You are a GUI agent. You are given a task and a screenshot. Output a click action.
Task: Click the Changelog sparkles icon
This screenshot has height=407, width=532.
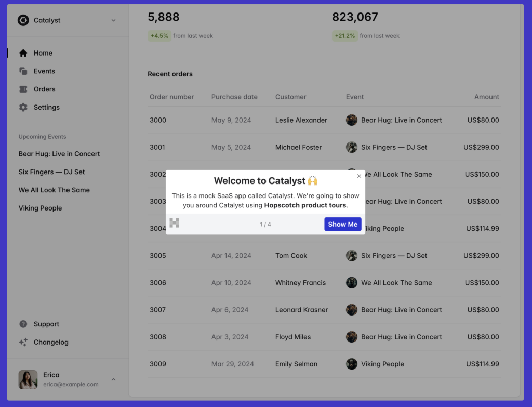(x=23, y=342)
